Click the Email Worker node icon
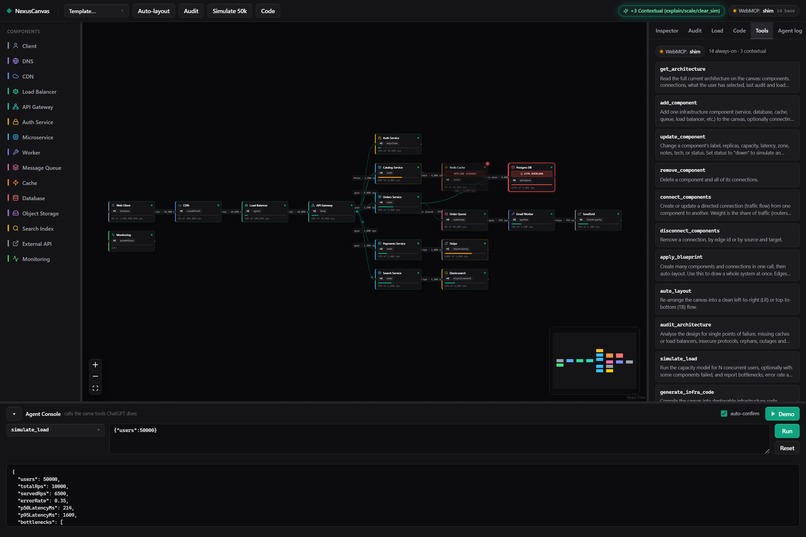The width and height of the screenshot is (806, 537). point(513,214)
